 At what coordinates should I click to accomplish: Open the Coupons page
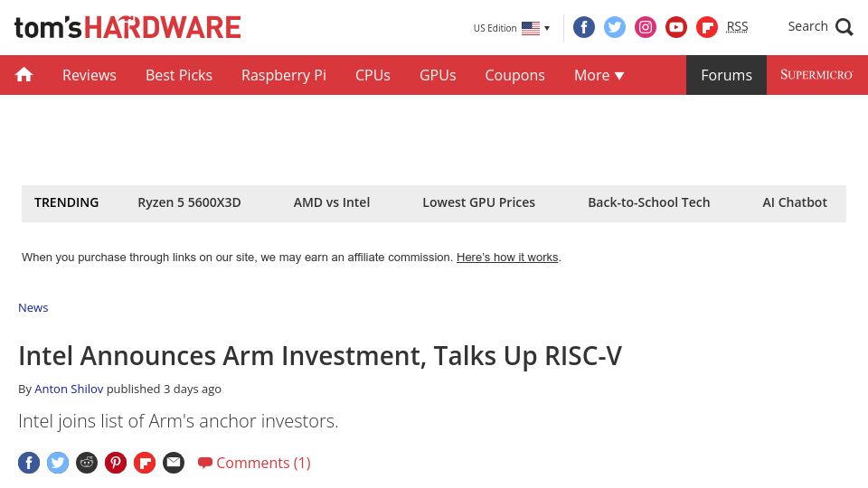(514, 75)
